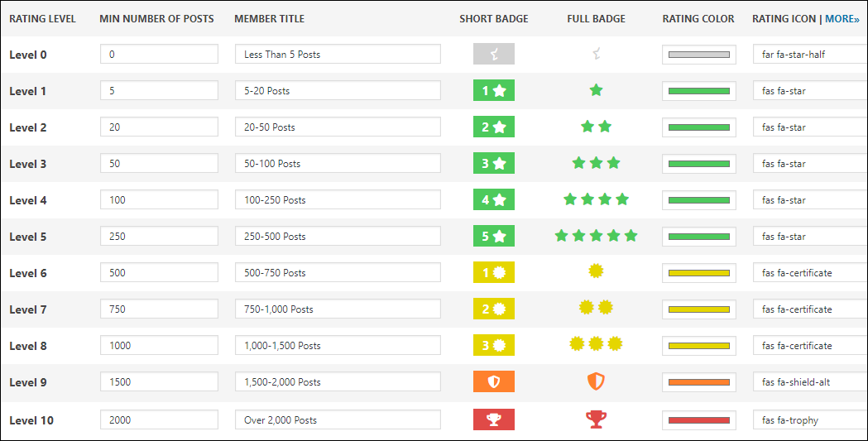Click the Level 9 shield full badge icon
Image resolution: width=868 pixels, height=441 pixels.
point(596,381)
